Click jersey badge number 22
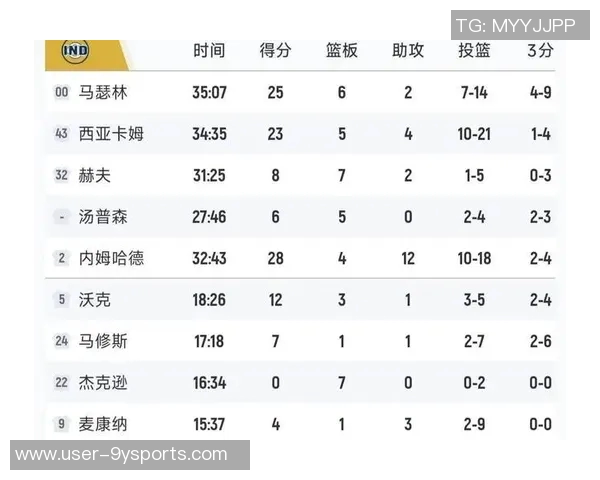 point(62,383)
